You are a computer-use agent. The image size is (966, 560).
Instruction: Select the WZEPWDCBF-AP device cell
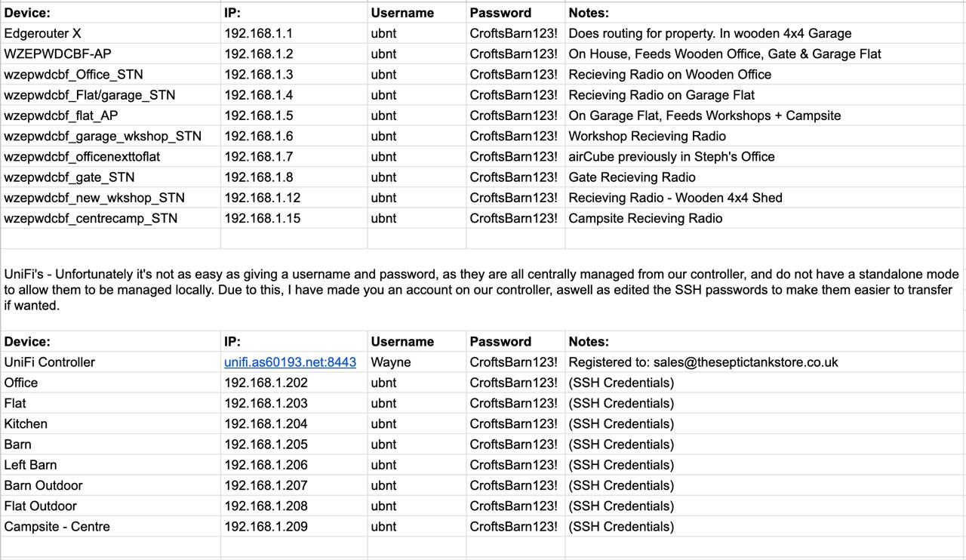point(58,54)
